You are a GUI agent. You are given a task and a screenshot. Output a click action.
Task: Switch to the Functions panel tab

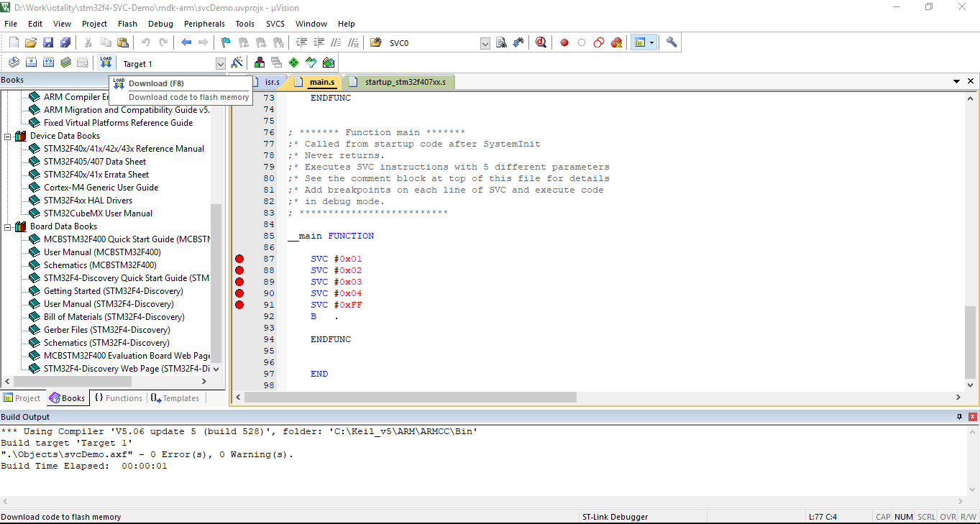[x=119, y=398]
